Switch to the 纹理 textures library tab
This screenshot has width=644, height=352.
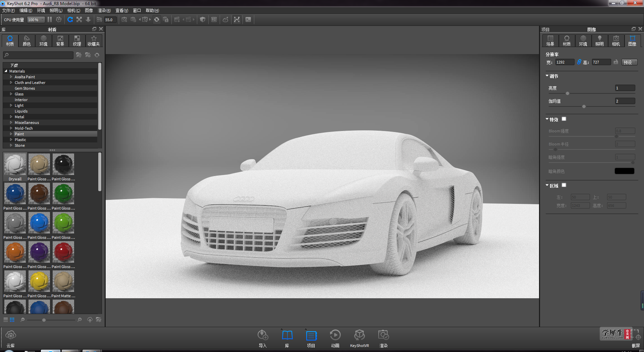[x=77, y=41]
